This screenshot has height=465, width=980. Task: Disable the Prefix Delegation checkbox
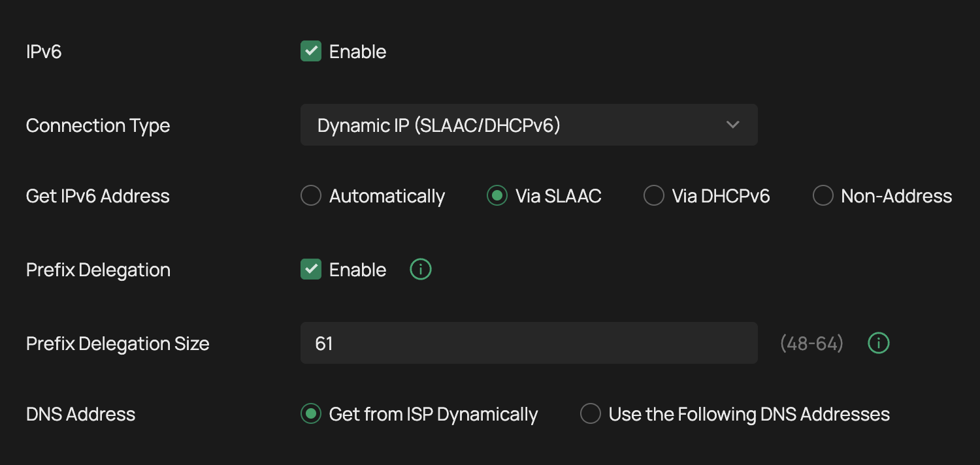coord(311,269)
